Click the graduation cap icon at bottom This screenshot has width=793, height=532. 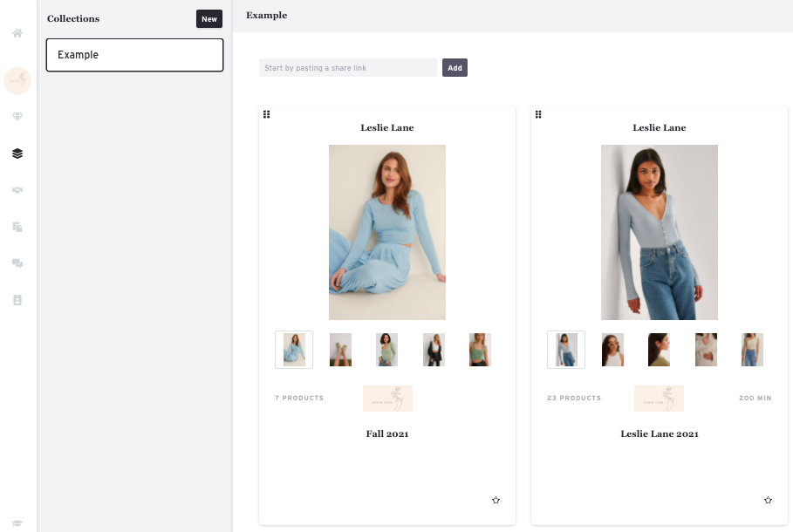tap(17, 523)
